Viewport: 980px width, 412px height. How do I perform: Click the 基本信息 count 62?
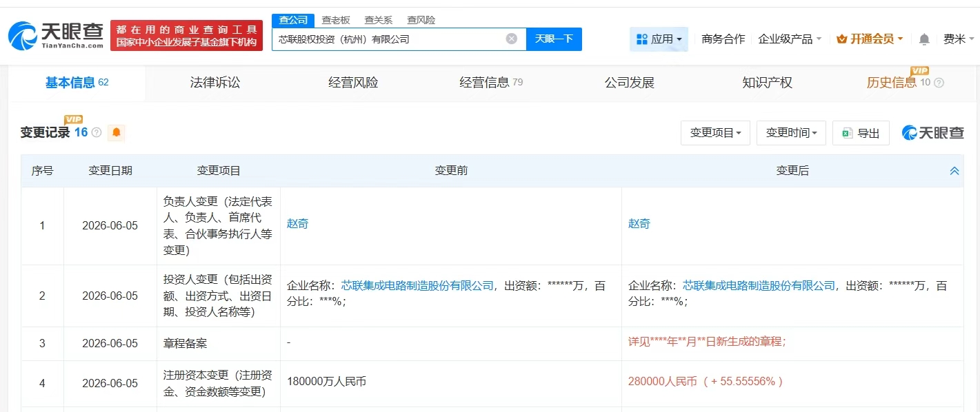click(x=103, y=83)
